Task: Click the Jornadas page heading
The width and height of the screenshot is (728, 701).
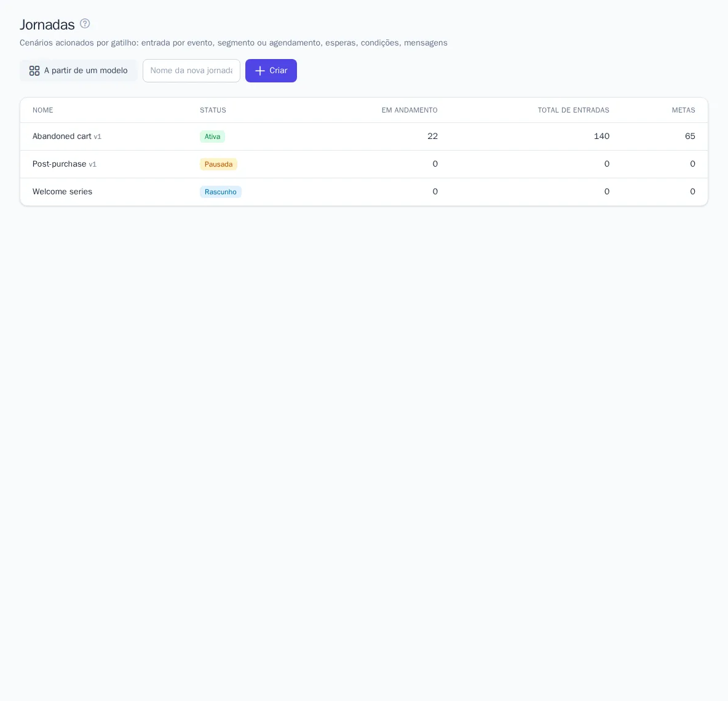Action: pyautogui.click(x=47, y=24)
